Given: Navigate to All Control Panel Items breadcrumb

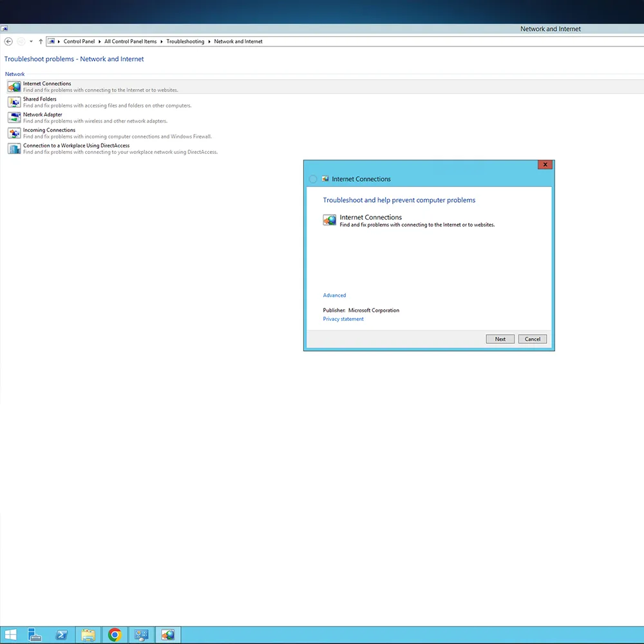Looking at the screenshot, I should click(x=130, y=41).
